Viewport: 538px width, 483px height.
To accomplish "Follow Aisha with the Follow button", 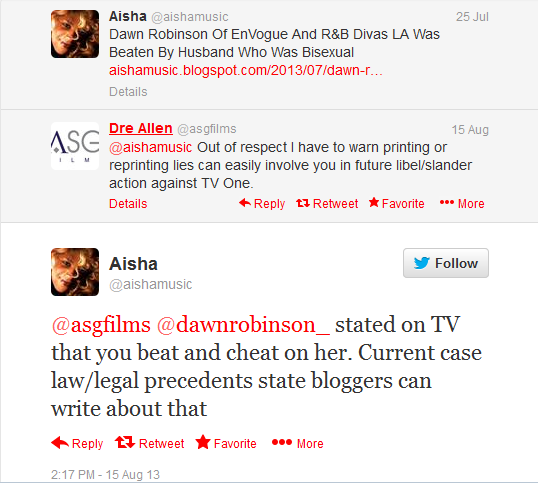I will pyautogui.click(x=446, y=263).
